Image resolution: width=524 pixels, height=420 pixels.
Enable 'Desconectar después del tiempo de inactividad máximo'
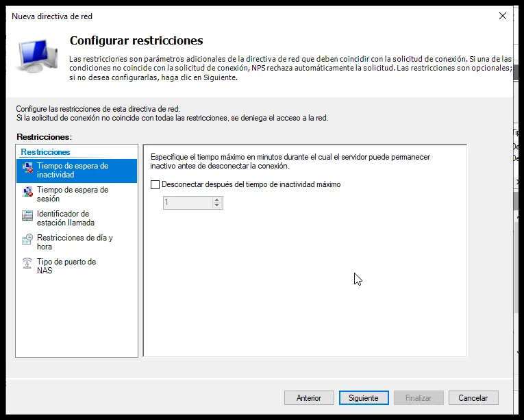(155, 184)
